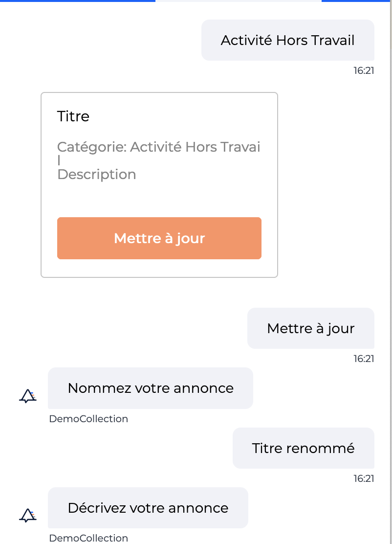392x544 pixels.
Task: Click "DemoCollection" label under "Nommez votre annonce"
Action: pos(88,419)
